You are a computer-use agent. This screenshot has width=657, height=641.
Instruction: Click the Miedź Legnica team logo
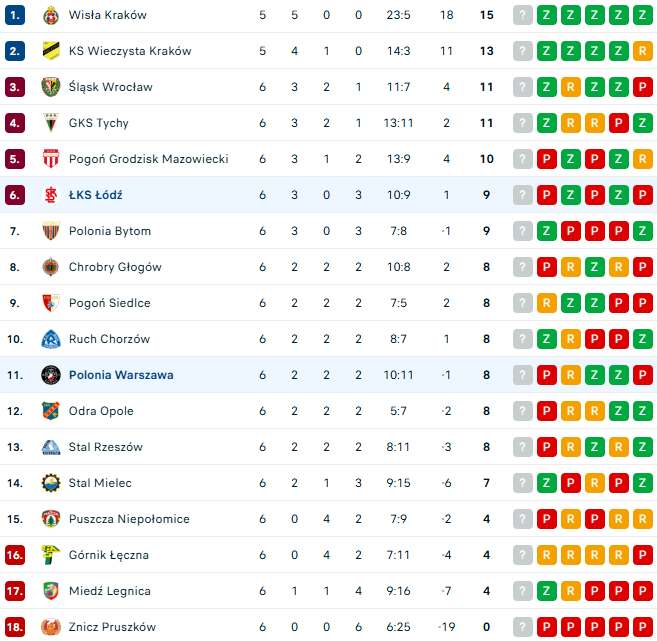[x=50, y=591]
